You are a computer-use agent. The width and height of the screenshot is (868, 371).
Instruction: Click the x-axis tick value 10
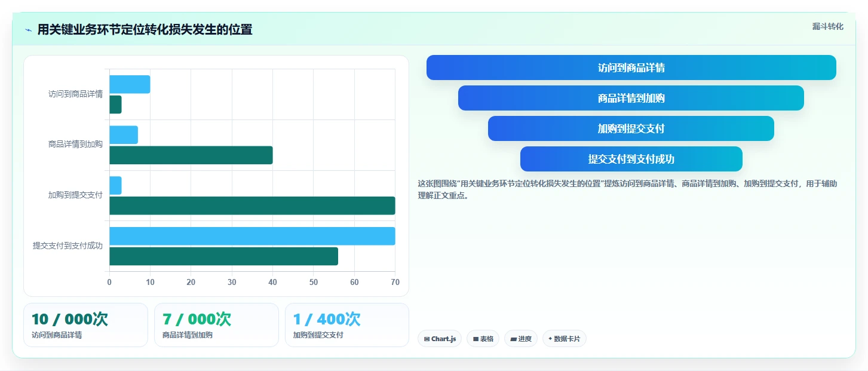(150, 282)
